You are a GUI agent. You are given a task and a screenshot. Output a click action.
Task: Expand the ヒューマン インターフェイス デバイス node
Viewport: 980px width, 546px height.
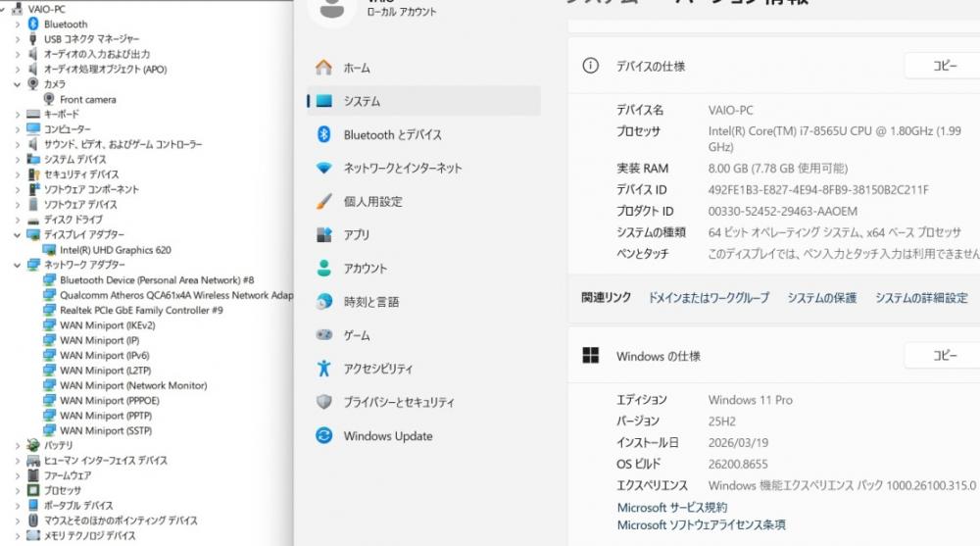coord(18,460)
